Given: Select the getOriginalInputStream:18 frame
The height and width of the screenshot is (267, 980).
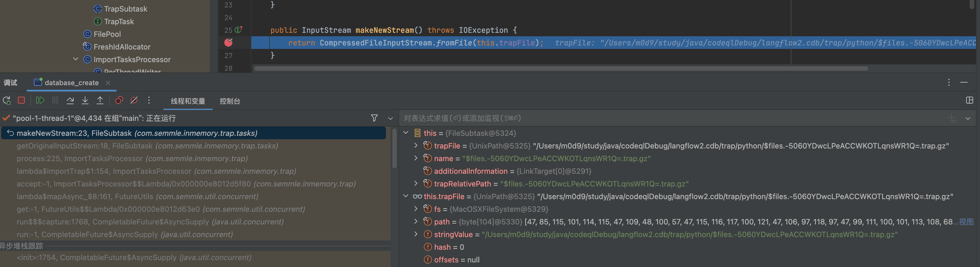Looking at the screenshot, I should [x=195, y=146].
